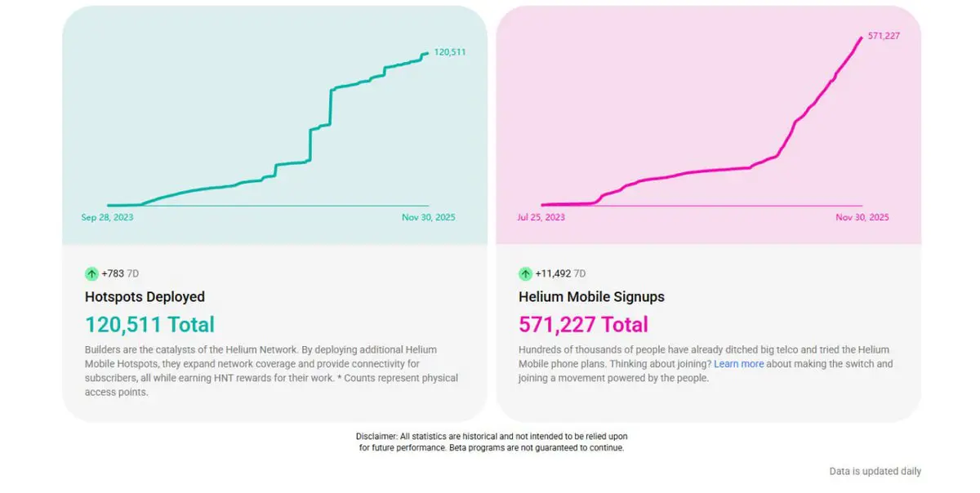Click the teal chart's Nov 30, 2025 date

(x=429, y=218)
